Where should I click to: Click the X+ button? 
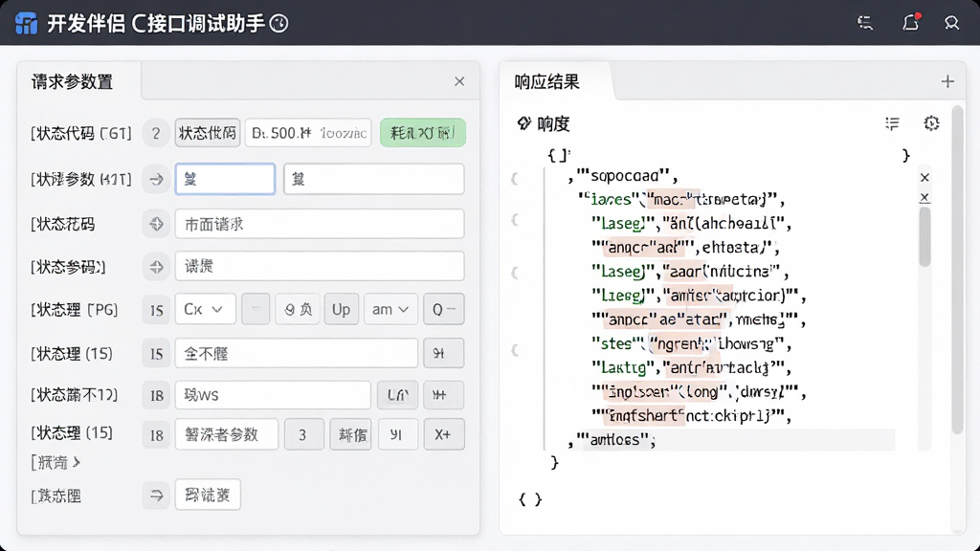click(444, 434)
